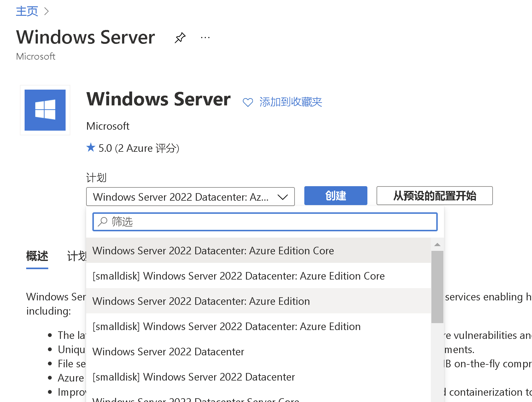The width and height of the screenshot is (532, 402).
Task: Choose [smalldisk] Windows Server 2022 Datacenter: Azure Edition
Action: pyautogui.click(x=226, y=326)
